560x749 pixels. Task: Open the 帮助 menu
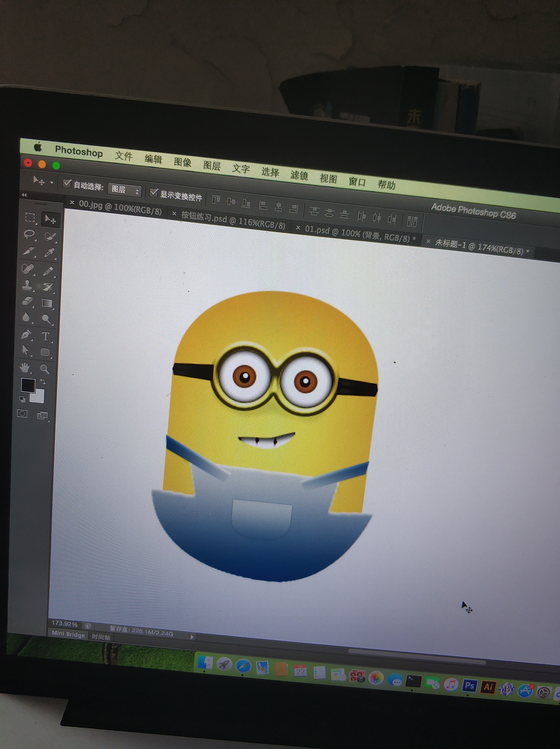tap(386, 185)
